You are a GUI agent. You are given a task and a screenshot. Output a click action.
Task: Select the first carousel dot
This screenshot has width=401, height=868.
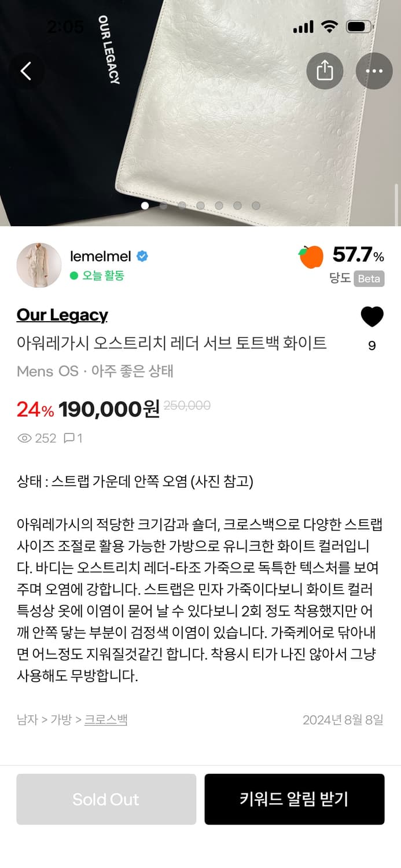point(145,205)
